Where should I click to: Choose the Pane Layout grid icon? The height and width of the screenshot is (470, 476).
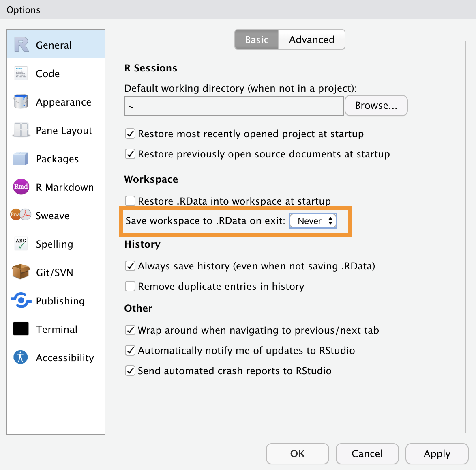click(x=21, y=130)
